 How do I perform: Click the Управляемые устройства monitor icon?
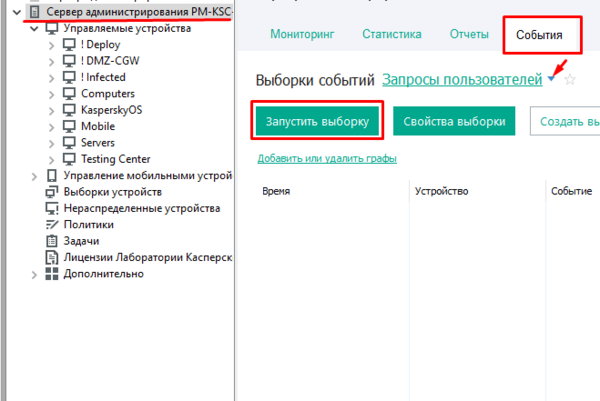pos(52,29)
